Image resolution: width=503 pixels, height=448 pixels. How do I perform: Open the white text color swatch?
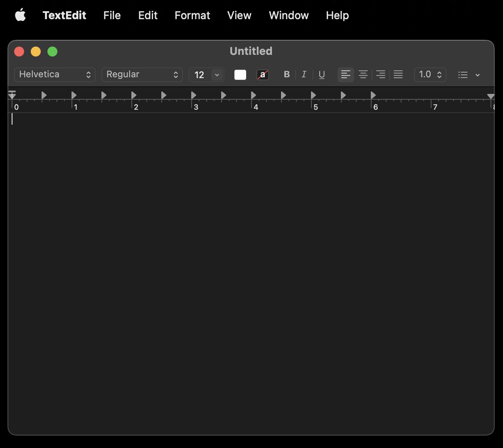(240, 75)
